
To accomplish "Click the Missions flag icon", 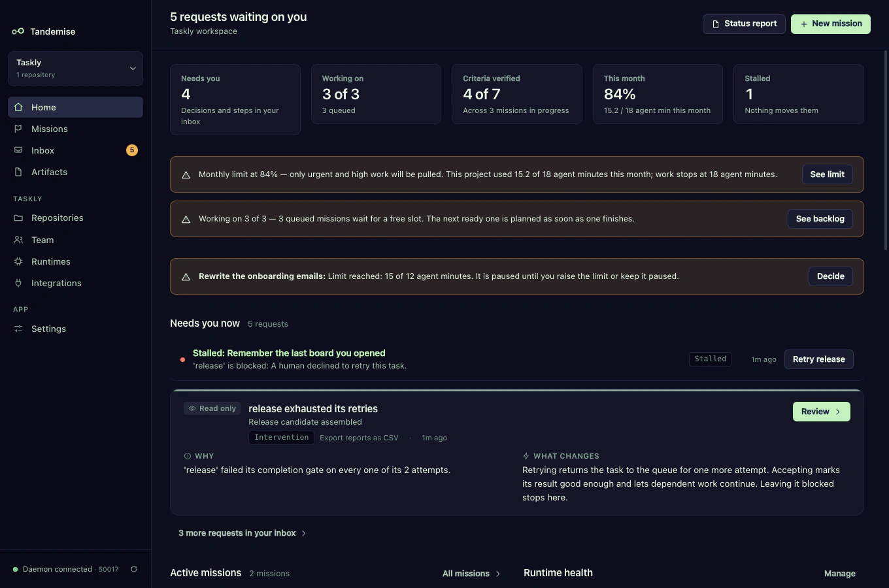I will 18,129.
